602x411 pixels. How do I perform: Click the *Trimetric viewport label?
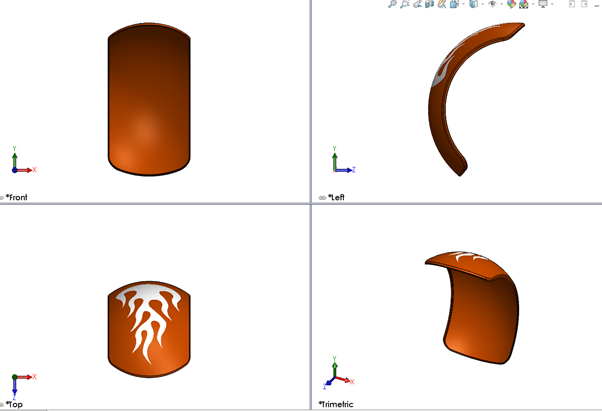point(337,404)
